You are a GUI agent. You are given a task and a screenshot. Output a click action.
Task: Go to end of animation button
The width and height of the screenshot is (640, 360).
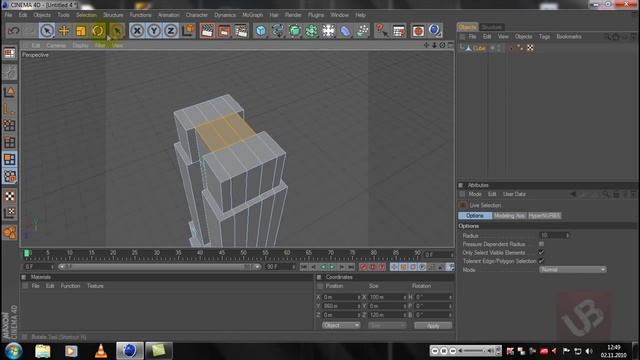click(x=351, y=267)
